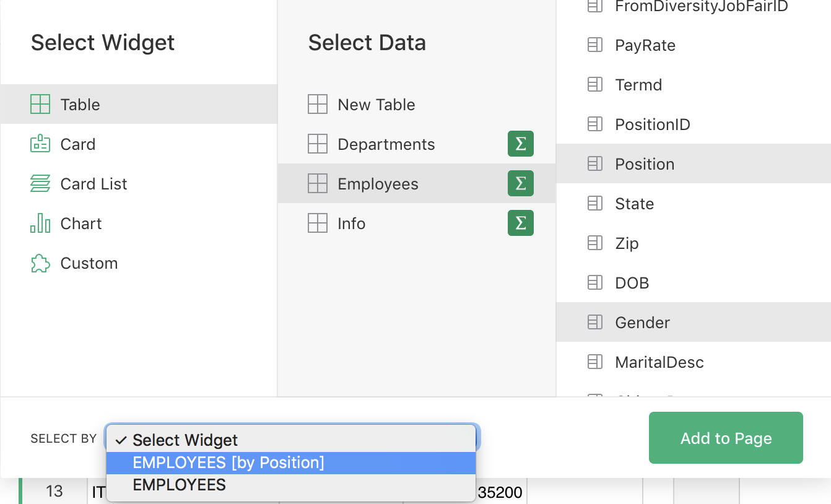The width and height of the screenshot is (831, 504).
Task: Toggle summary sigma for Info
Action: 520,223
